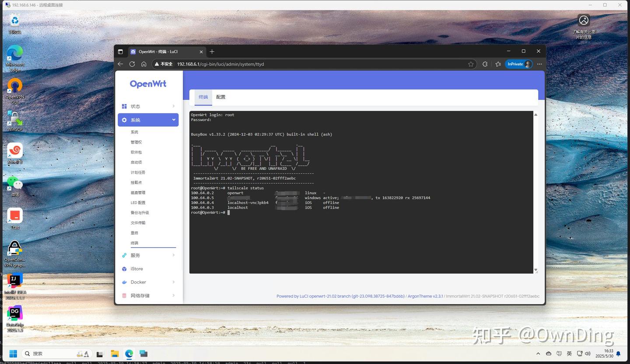This screenshot has width=630, height=364.
Task: Open the browser extensions icon
Action: click(485, 64)
